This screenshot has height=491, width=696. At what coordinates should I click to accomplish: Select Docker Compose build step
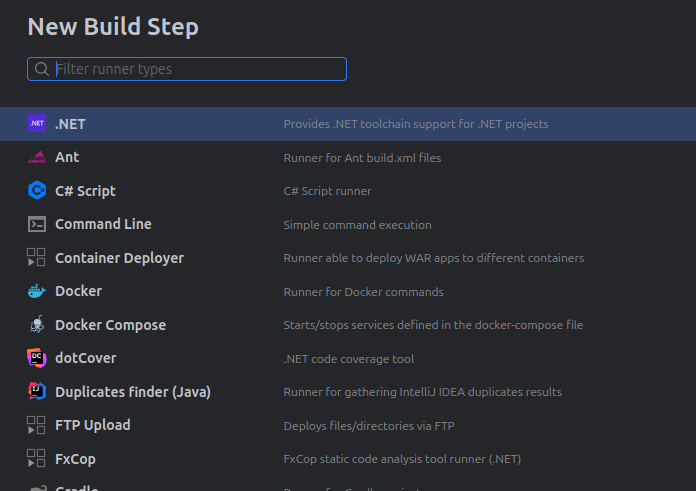tap(110, 325)
